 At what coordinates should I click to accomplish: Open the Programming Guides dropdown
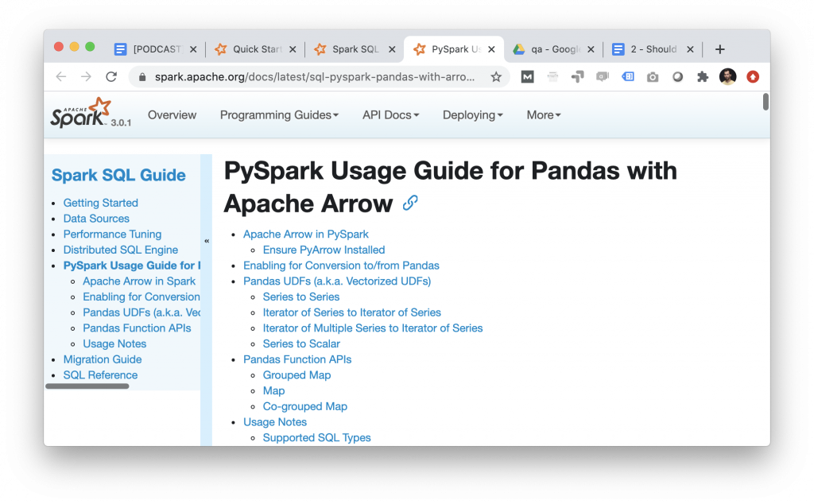coord(279,114)
